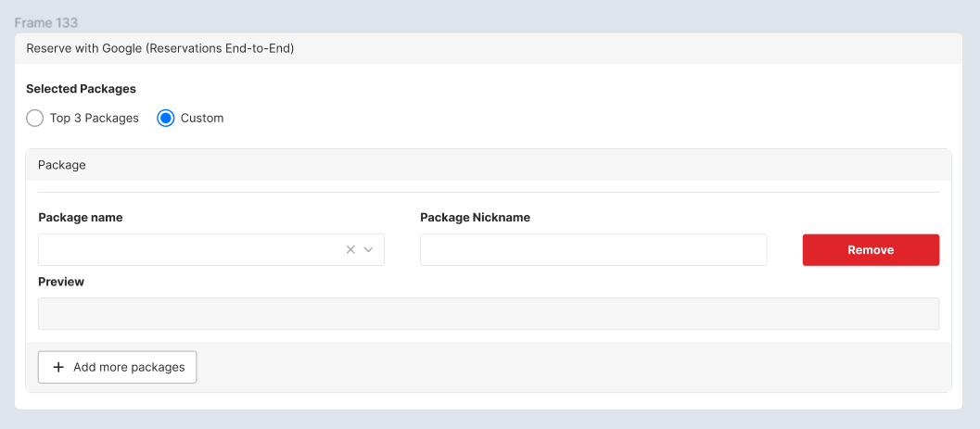Viewport: 980px width, 429px height.
Task: Click the "Package name" field label
Action: 81,218
